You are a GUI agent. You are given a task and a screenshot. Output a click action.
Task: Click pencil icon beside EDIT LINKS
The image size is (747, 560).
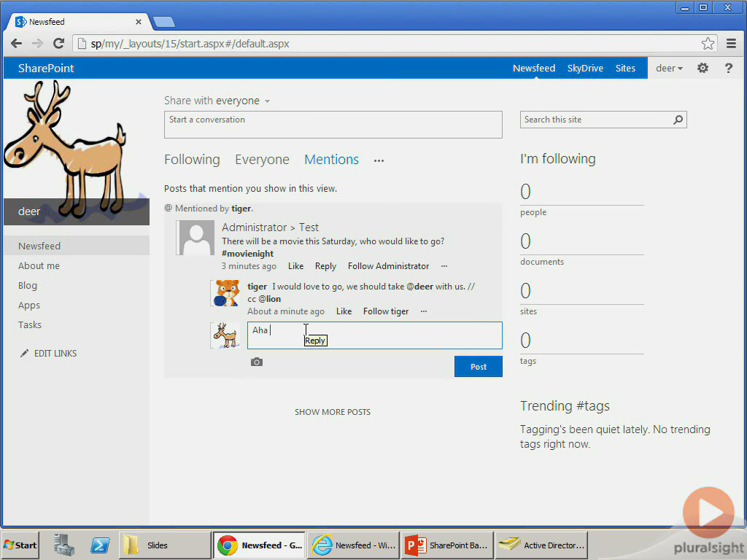pyautogui.click(x=24, y=354)
